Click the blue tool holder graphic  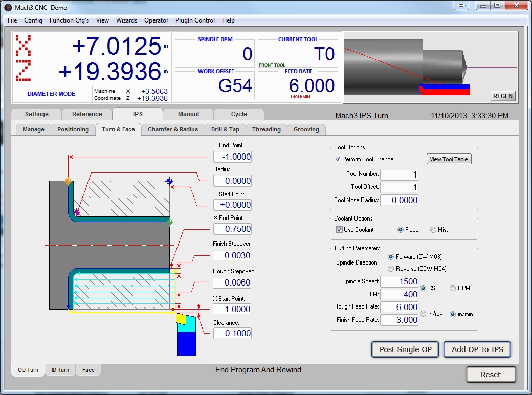186,343
